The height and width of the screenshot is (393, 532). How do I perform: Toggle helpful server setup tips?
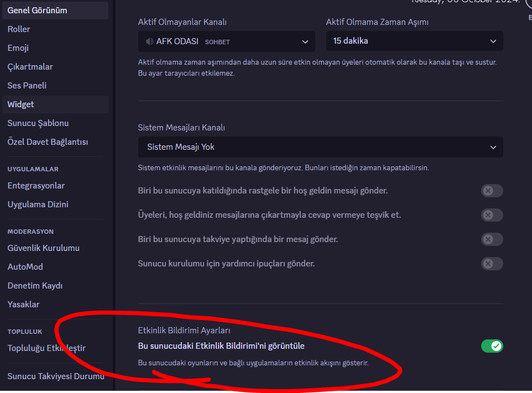pos(492,264)
